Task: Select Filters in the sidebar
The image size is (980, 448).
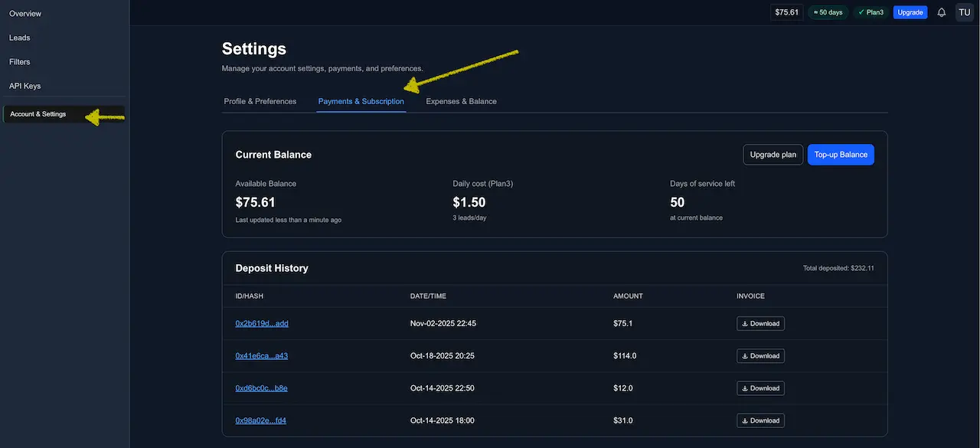Action: (x=19, y=61)
